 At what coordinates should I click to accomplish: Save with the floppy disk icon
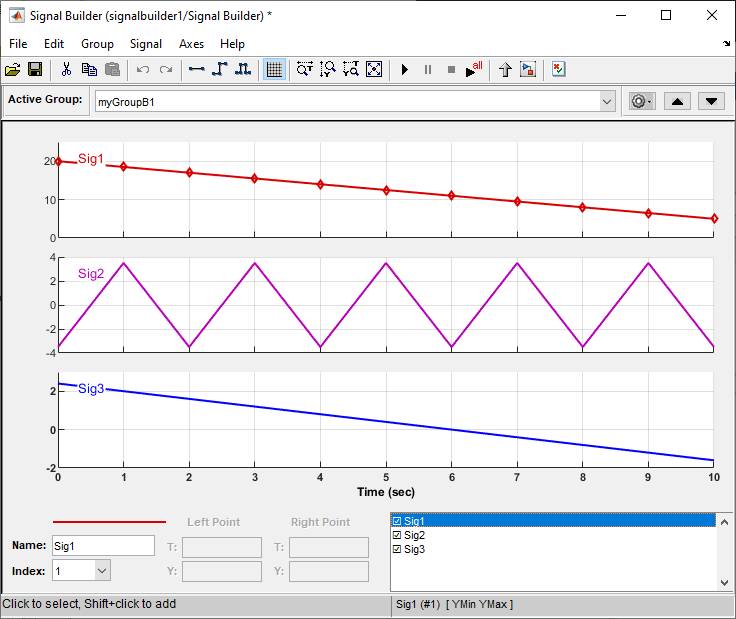[35, 70]
